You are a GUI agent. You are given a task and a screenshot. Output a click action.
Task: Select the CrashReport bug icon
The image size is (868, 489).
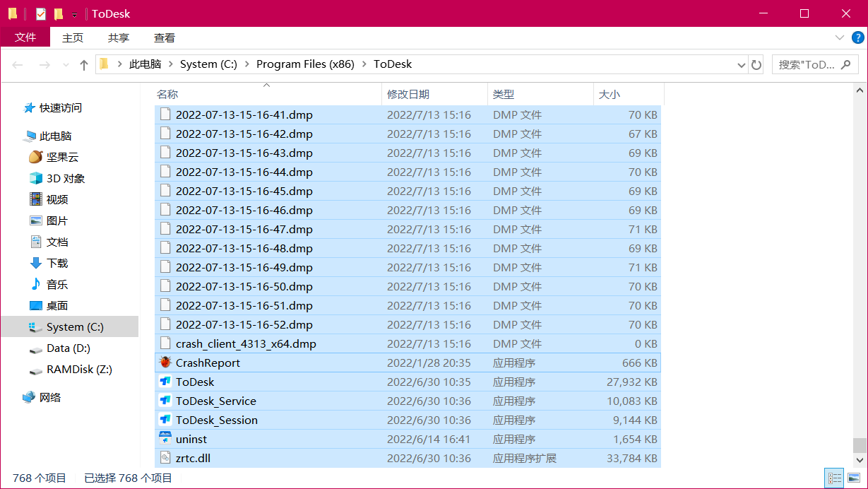point(165,363)
